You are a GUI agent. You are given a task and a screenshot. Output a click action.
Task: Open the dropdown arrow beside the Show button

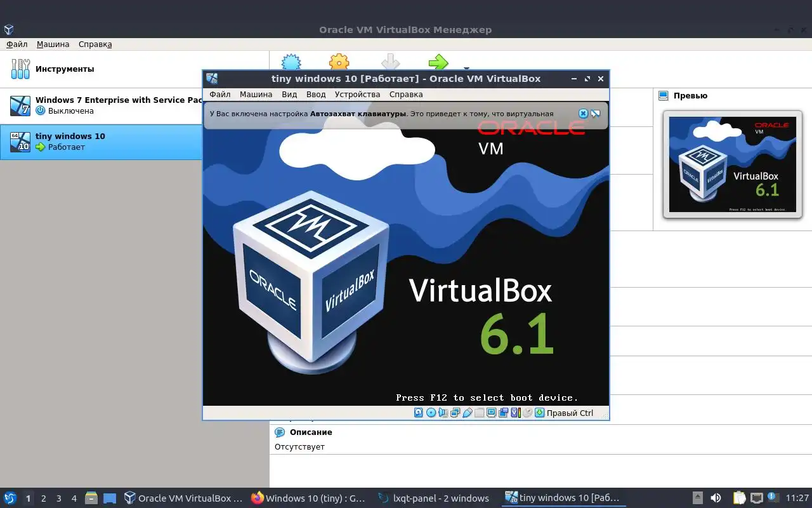pos(466,67)
